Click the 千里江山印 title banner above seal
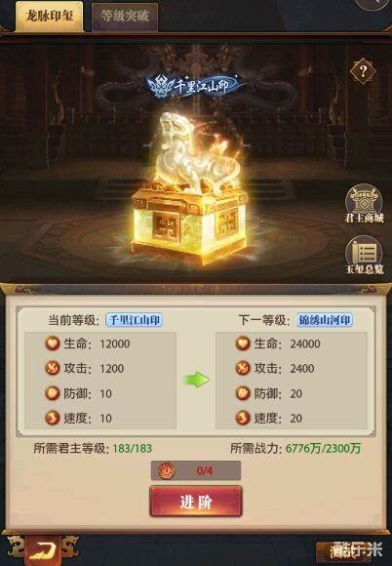 point(197,86)
